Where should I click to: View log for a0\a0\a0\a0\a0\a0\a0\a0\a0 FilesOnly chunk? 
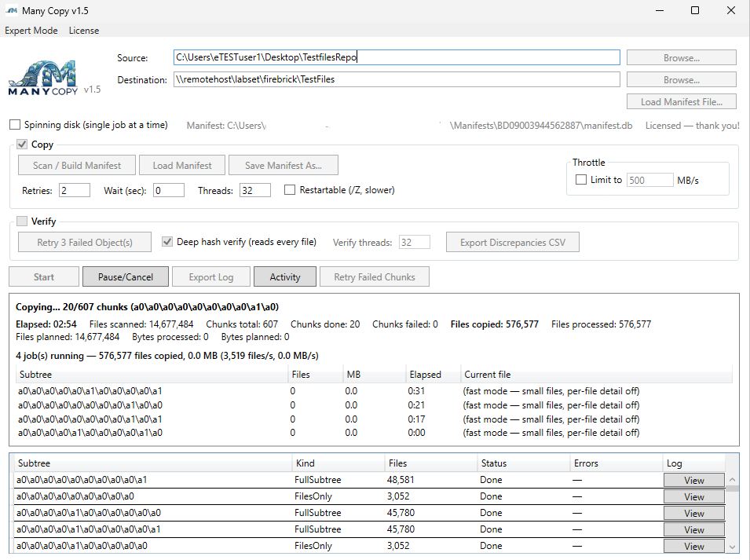(x=693, y=497)
